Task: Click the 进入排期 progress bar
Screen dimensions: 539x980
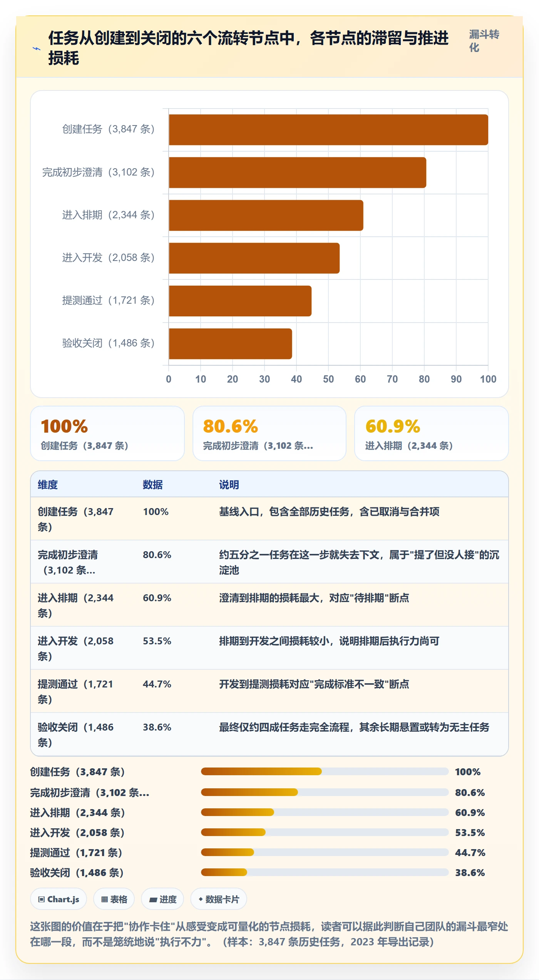Action: point(325,812)
